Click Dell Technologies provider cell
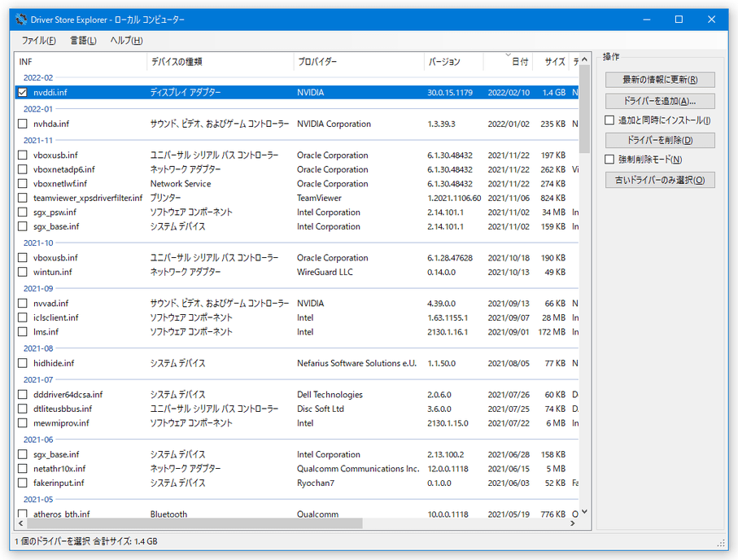Image resolution: width=738 pixels, height=560 pixels. [x=330, y=395]
